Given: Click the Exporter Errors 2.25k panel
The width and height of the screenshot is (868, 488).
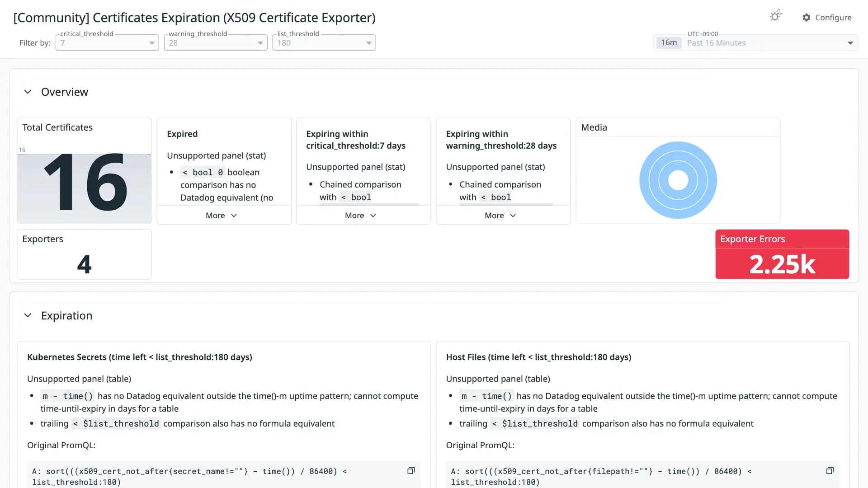Looking at the screenshot, I should pyautogui.click(x=782, y=254).
